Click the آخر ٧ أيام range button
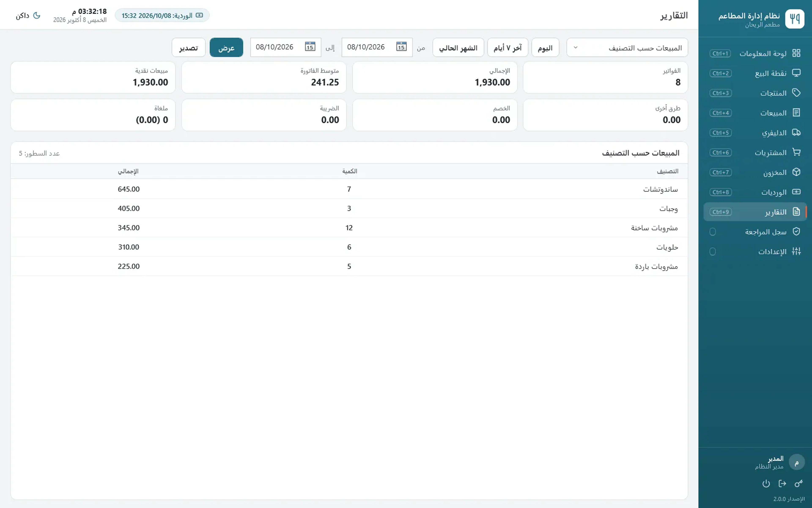This screenshot has width=812, height=508. pos(508,47)
